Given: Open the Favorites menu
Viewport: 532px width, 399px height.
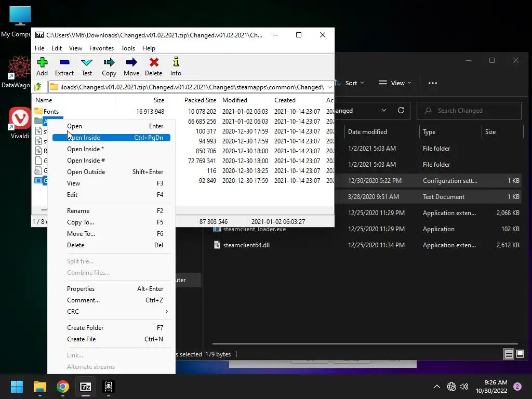Looking at the screenshot, I should [x=101, y=48].
